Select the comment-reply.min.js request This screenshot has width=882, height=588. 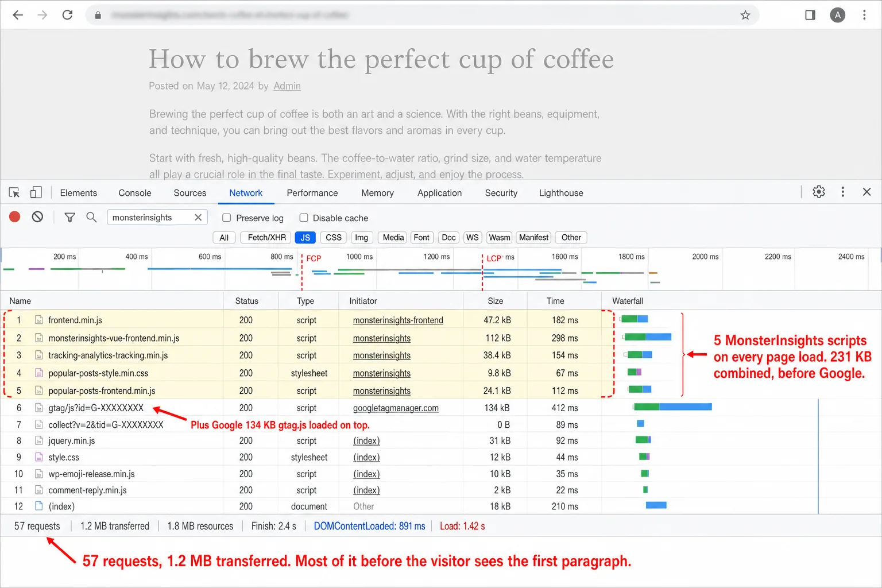click(87, 490)
